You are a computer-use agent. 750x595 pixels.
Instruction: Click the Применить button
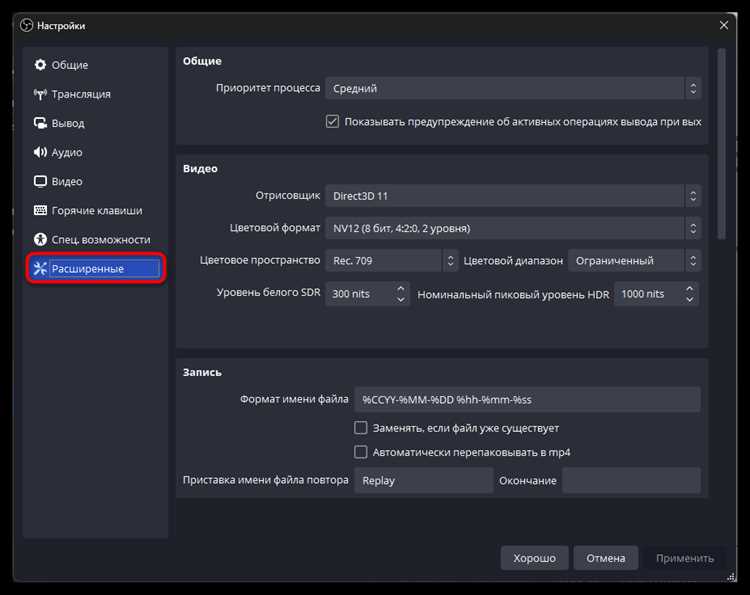(685, 558)
